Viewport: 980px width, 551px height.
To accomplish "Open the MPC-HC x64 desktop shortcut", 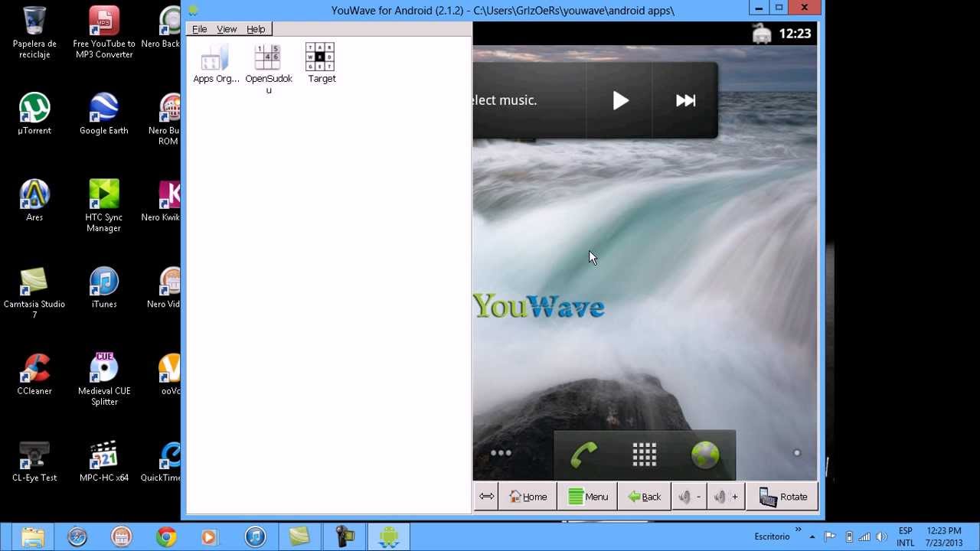I will click(104, 461).
